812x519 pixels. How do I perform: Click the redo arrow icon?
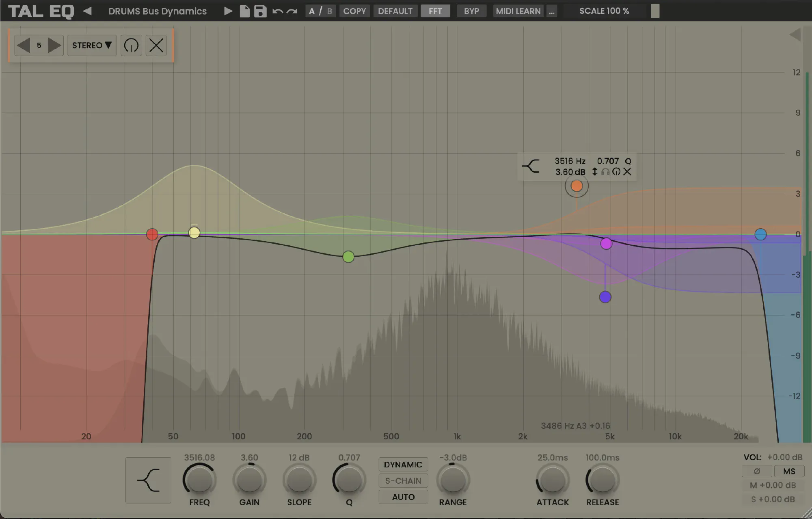point(292,11)
